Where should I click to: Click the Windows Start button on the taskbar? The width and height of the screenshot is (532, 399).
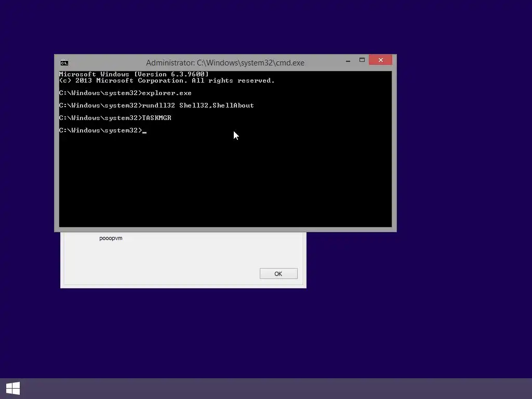(x=13, y=389)
